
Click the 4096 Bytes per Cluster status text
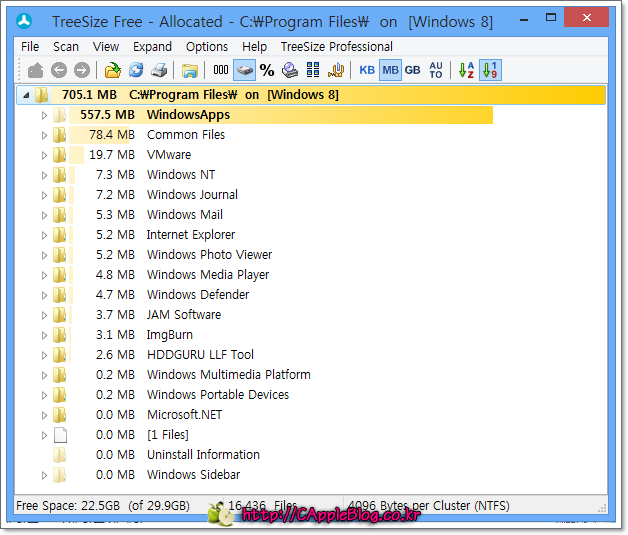[x=429, y=506]
